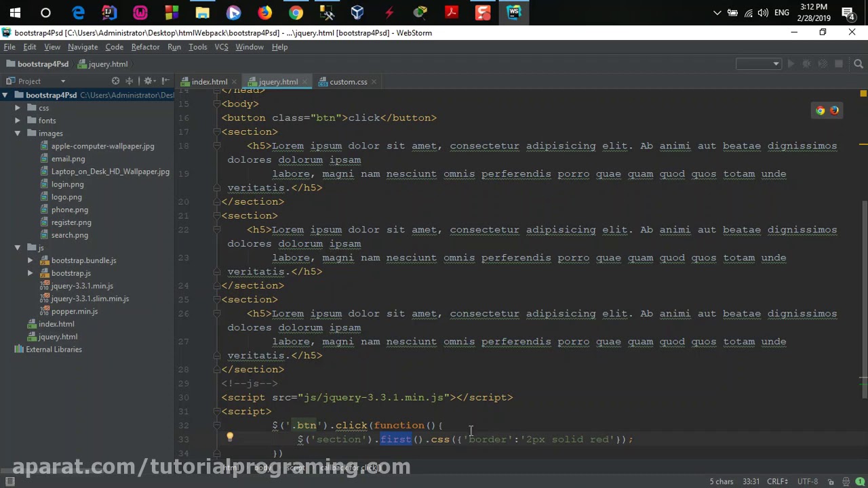Click the Stop square icon
This screenshot has width=868, height=488.
(839, 64)
